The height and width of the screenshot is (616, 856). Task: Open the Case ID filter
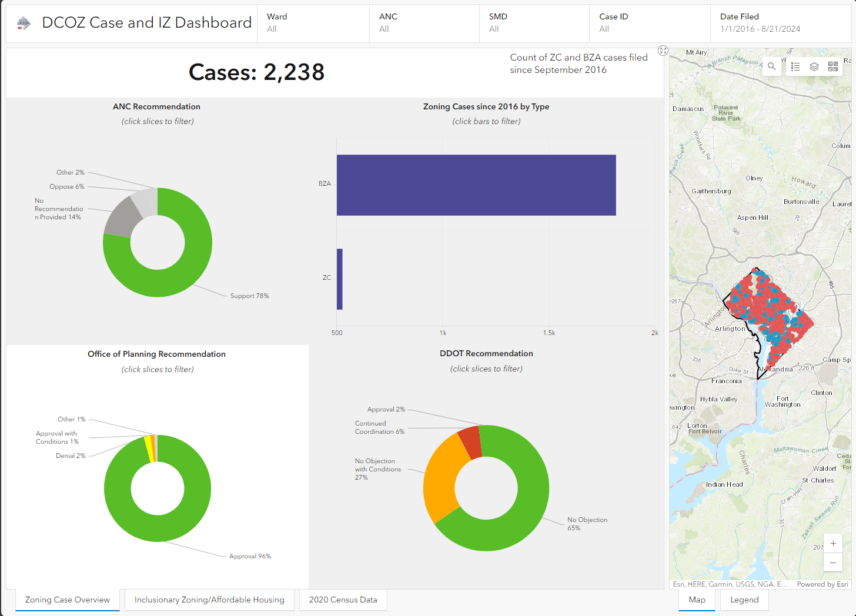click(649, 23)
